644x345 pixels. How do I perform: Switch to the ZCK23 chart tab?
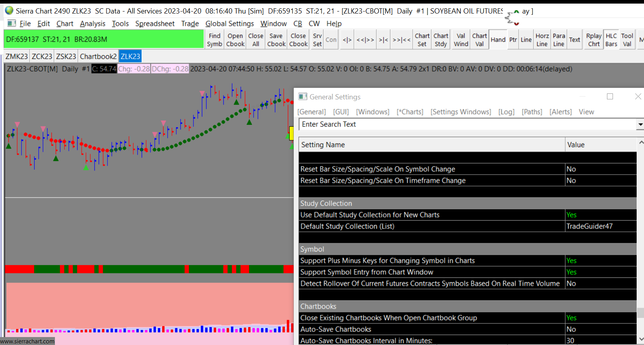[42, 56]
